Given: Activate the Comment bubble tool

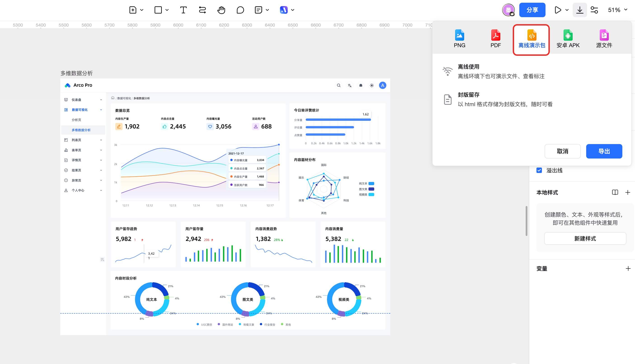Looking at the screenshot, I should [x=240, y=10].
